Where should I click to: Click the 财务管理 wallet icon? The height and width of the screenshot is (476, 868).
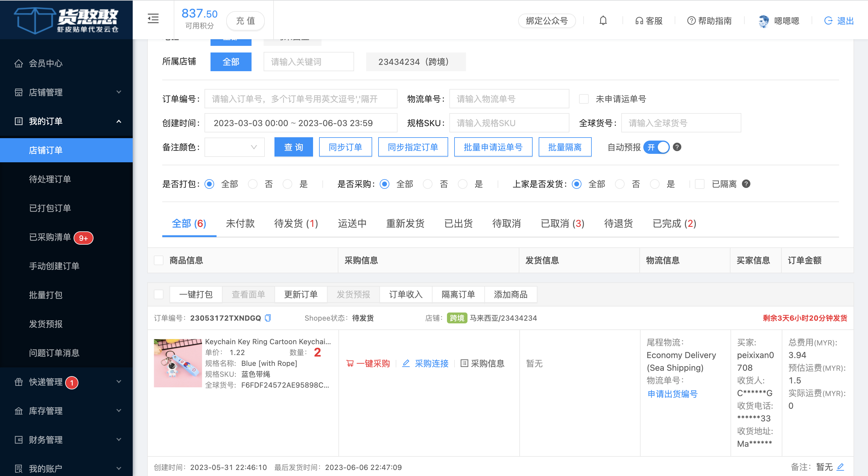coord(19,440)
